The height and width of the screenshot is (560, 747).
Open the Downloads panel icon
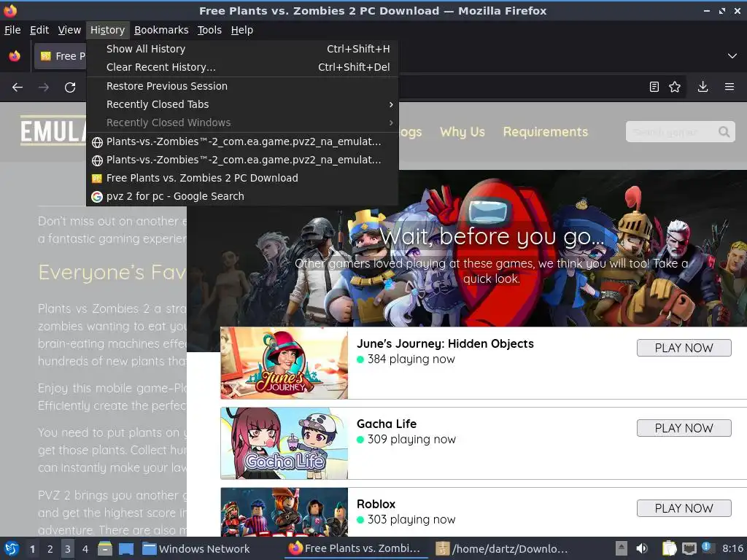pos(703,87)
